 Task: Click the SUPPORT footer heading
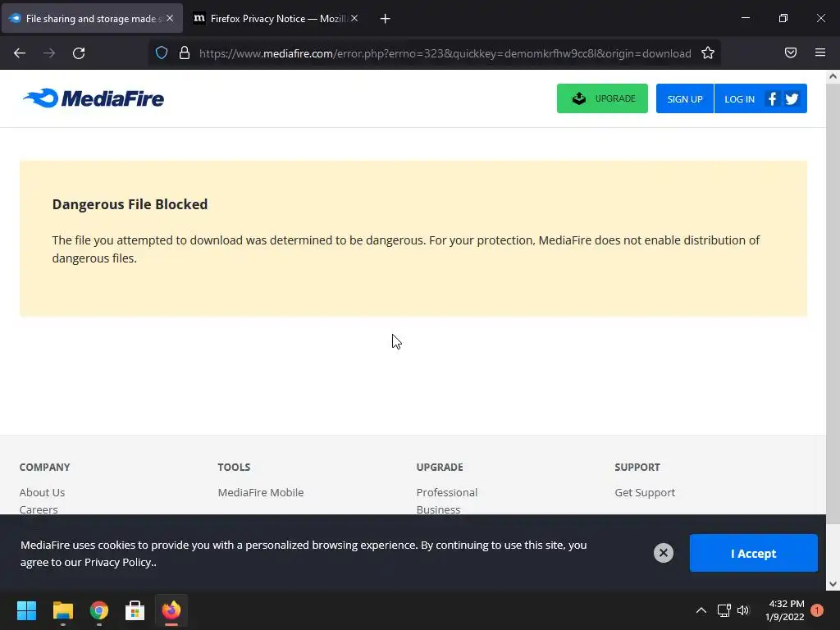[637, 467]
